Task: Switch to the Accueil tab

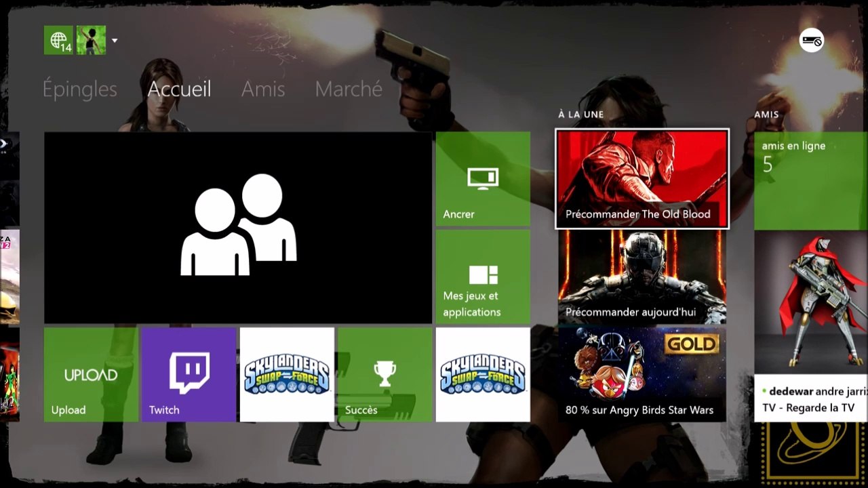Action: pos(180,89)
